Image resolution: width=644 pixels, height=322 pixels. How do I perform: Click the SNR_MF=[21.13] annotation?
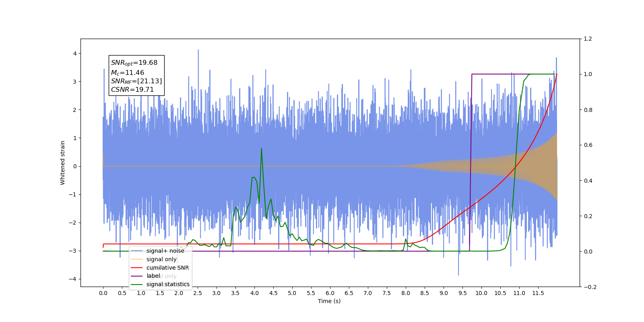136,81
